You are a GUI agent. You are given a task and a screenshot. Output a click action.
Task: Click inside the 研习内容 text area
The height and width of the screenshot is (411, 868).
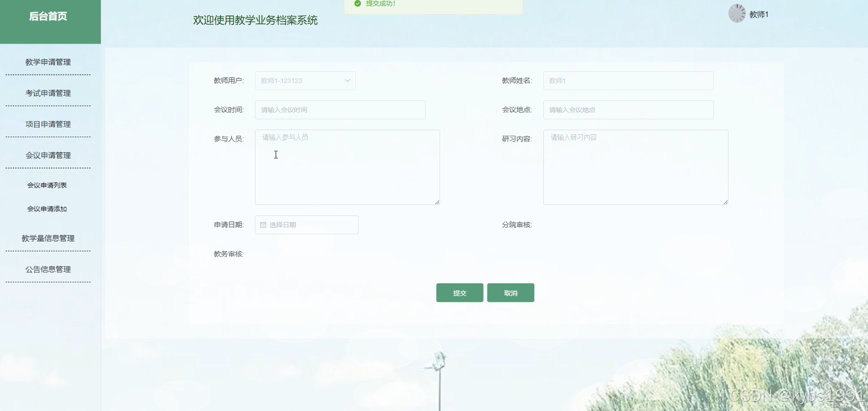tap(636, 167)
